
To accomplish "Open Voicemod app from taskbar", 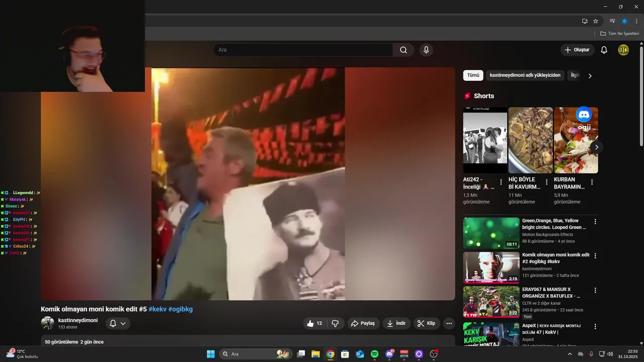I will pyautogui.click(x=404, y=354).
